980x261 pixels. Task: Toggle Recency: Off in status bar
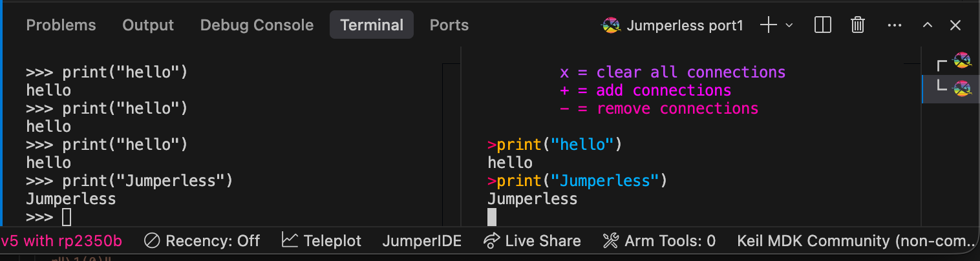point(202,241)
